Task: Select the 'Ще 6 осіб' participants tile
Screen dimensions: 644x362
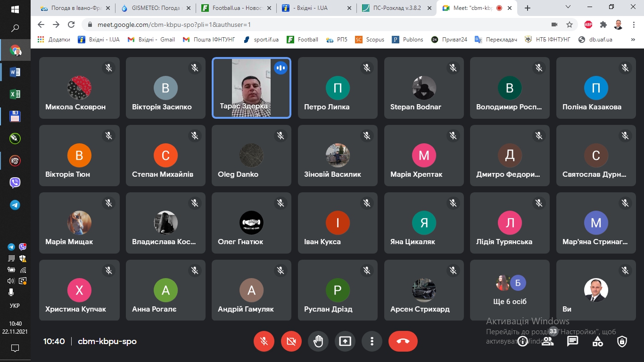Action: tap(510, 290)
